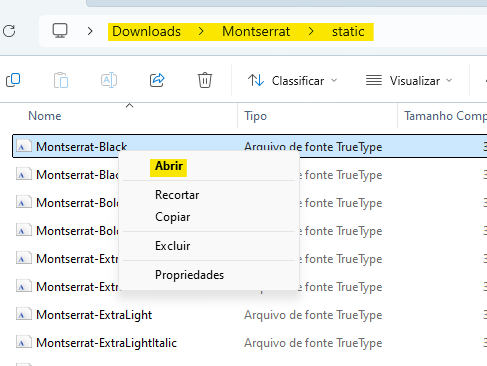Open the Visualizar view dropdown

tap(409, 81)
